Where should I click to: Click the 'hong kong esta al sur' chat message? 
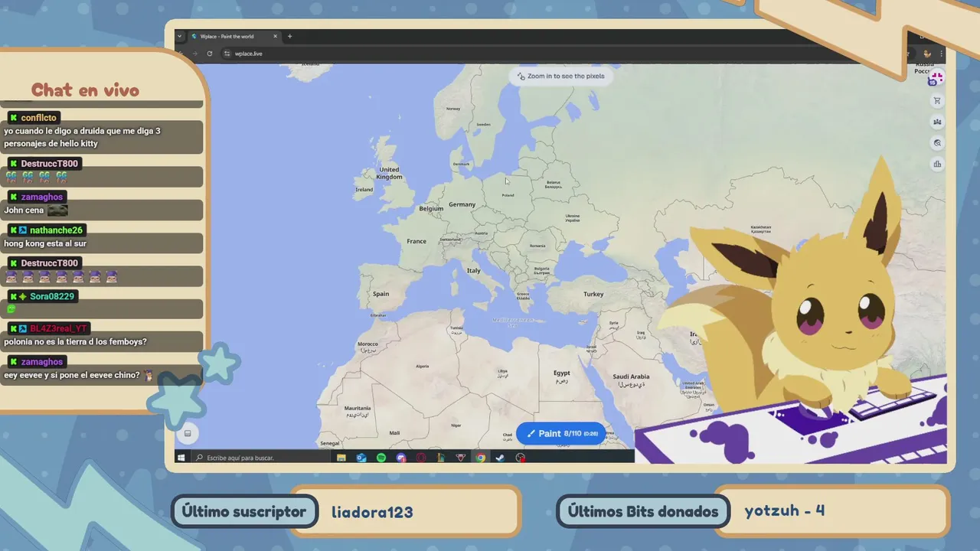(45, 243)
